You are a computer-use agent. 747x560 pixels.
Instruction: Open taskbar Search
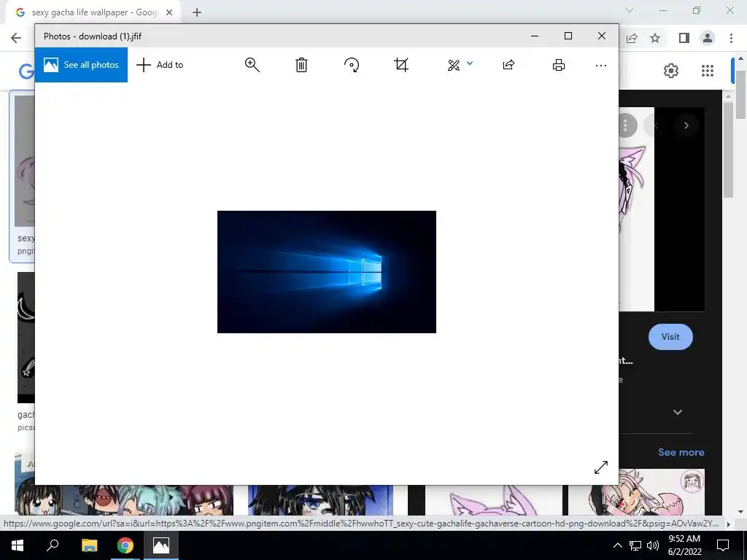[53, 545]
